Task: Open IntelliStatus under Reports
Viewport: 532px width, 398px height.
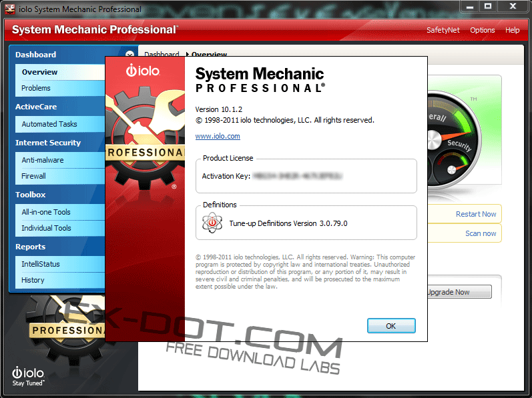Action: point(60,264)
